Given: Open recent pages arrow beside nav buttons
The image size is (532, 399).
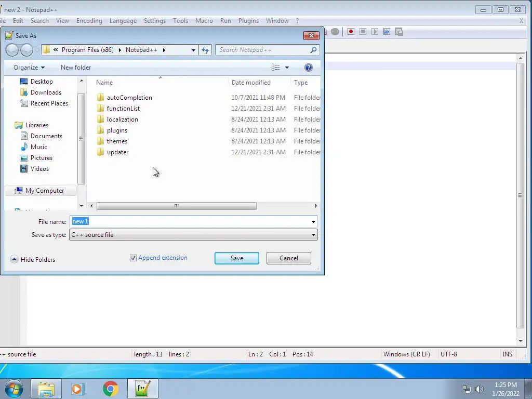Looking at the screenshot, I should pyautogui.click(x=37, y=50).
